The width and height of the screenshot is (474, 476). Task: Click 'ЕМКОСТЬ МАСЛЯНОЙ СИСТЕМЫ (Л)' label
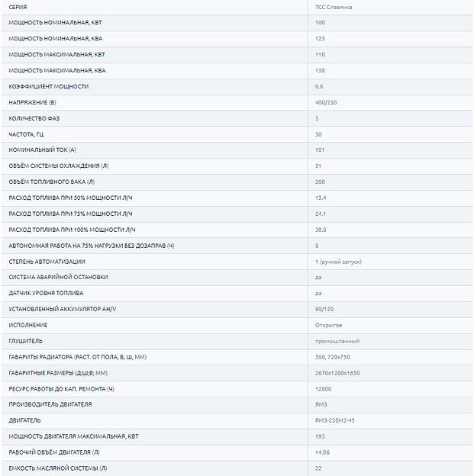[58, 468]
